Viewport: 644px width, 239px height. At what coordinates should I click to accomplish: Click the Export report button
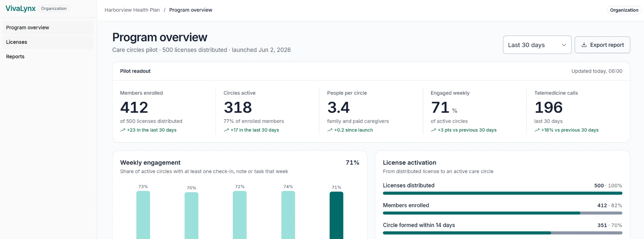[602, 45]
